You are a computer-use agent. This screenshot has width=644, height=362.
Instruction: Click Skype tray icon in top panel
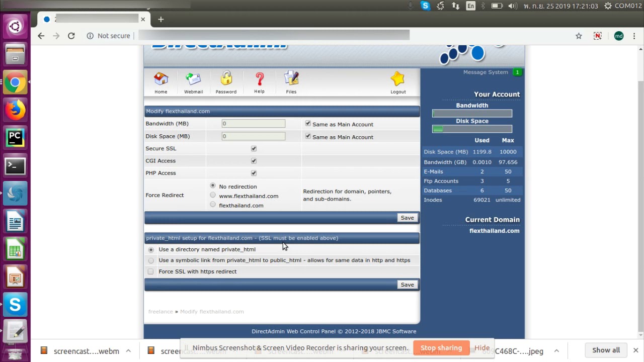pos(426,6)
